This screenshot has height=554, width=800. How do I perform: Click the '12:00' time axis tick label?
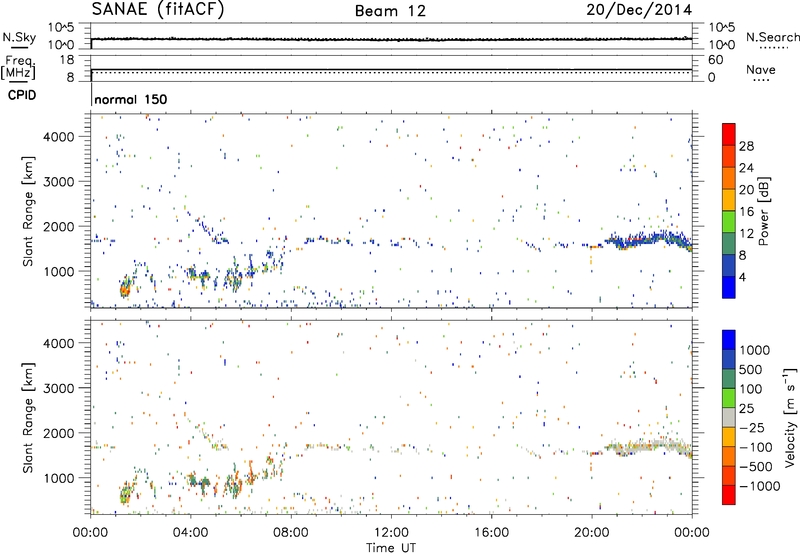tap(391, 533)
